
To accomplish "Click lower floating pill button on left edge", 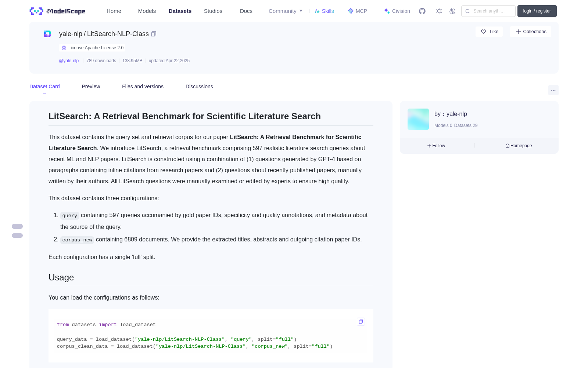I will [x=17, y=236].
